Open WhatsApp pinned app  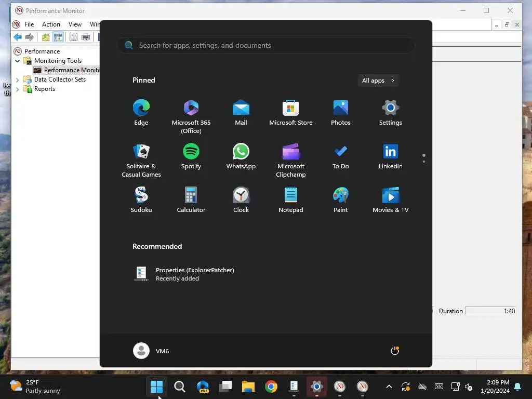(241, 156)
